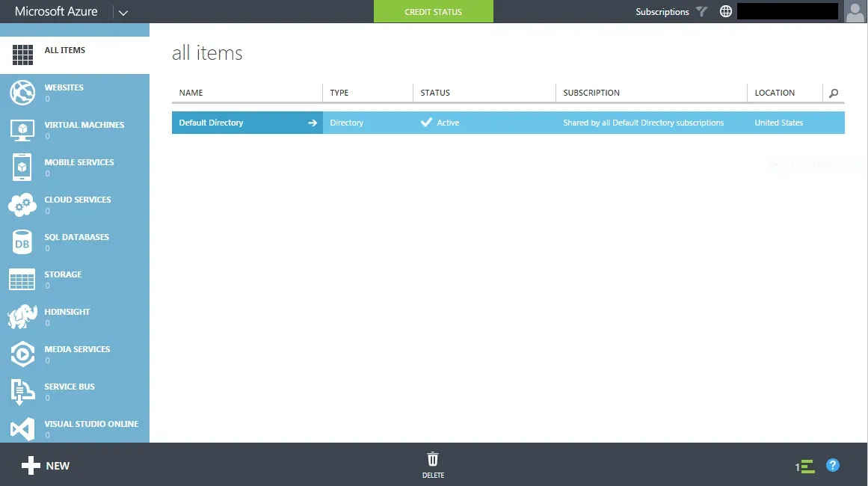The width and height of the screenshot is (868, 486).
Task: Click the Cloud Services gears icon
Action: pos(22,205)
